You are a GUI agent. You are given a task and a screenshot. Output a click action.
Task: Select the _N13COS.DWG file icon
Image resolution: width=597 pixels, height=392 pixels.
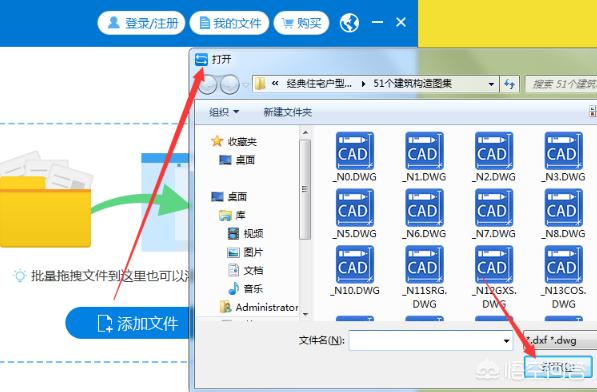point(563,265)
